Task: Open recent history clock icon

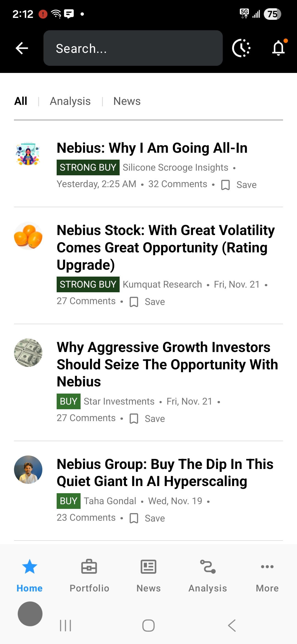Action: 241,48
